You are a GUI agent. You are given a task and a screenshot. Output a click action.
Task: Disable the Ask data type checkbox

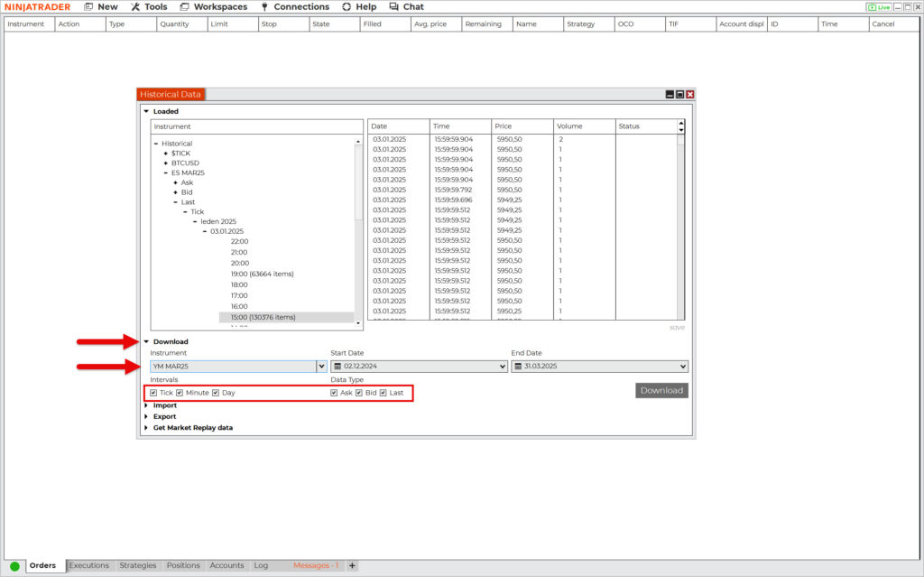click(334, 393)
